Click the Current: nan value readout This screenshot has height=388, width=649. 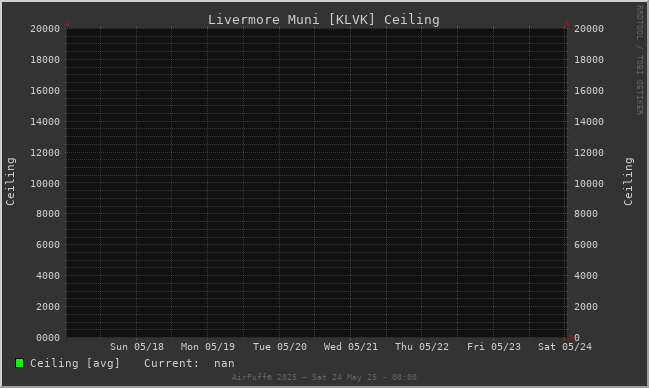[189, 363]
